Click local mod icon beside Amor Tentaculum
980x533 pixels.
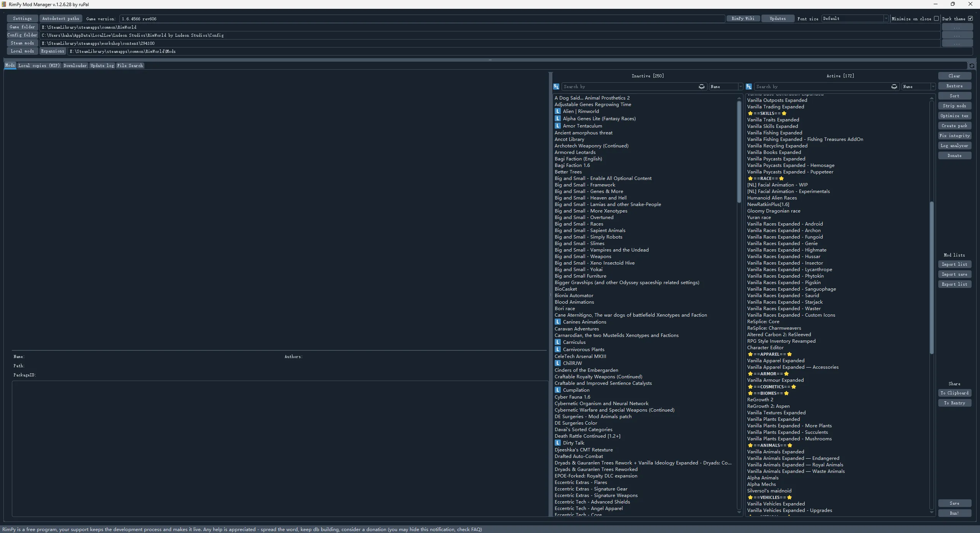558,126
